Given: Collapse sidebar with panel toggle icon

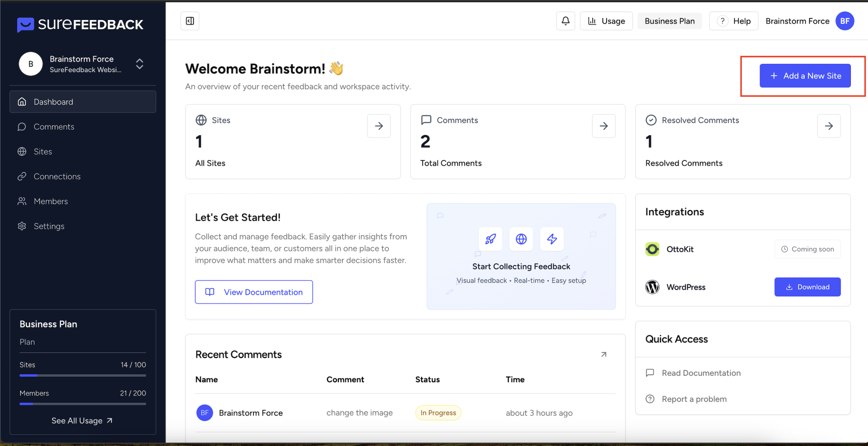Looking at the screenshot, I should click(190, 21).
